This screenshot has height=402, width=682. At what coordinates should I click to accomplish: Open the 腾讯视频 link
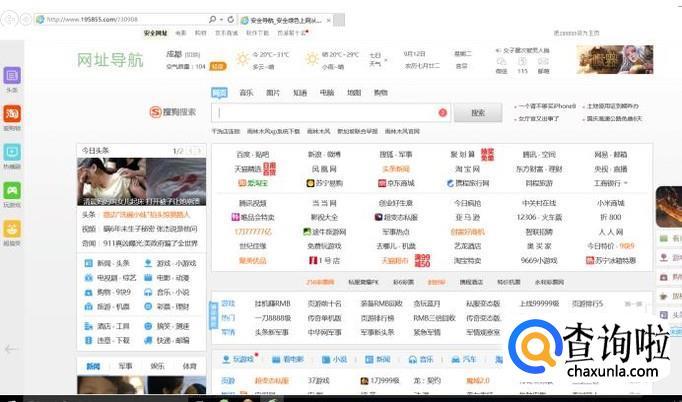[253, 203]
